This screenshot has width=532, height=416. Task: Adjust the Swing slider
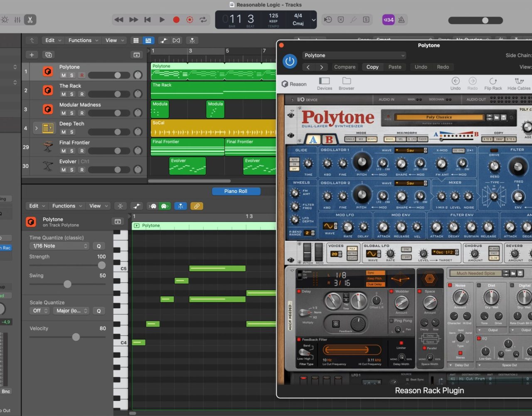tap(67, 284)
